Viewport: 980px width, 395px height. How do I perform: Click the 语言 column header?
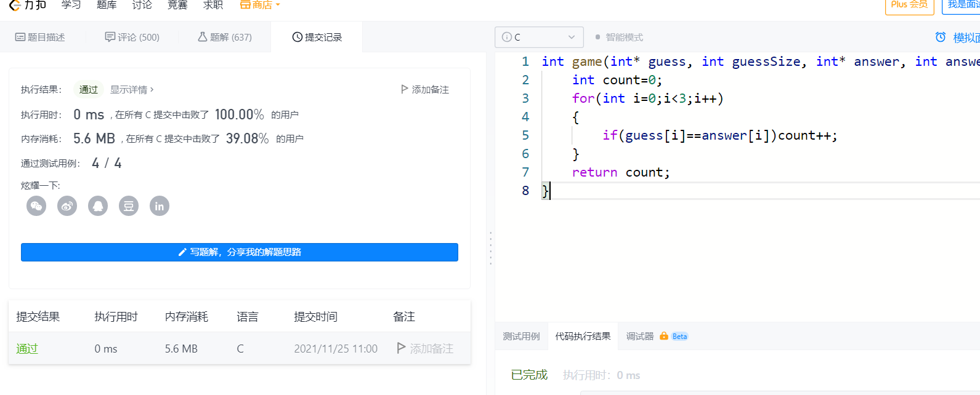(x=248, y=317)
